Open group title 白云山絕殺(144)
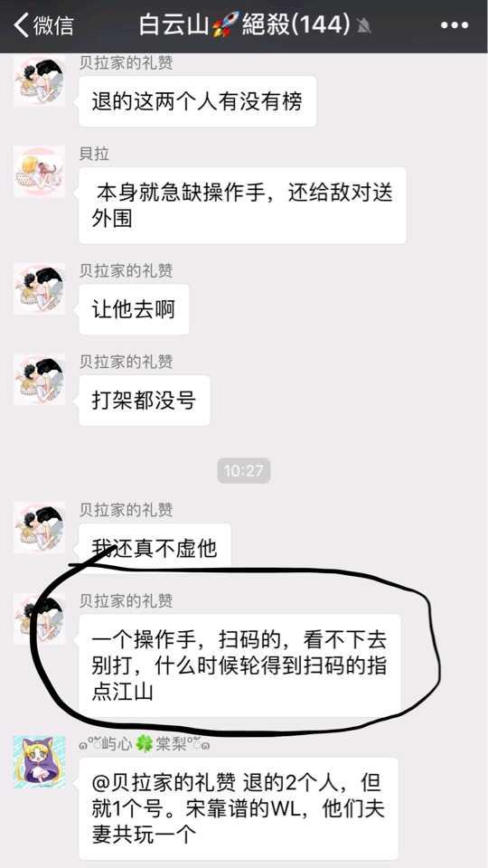The width and height of the screenshot is (488, 868). tap(244, 25)
